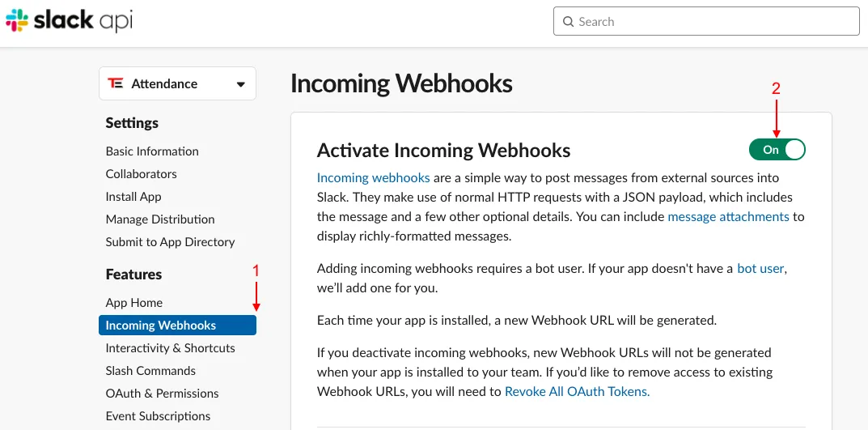Focus the Search input field

712,22
